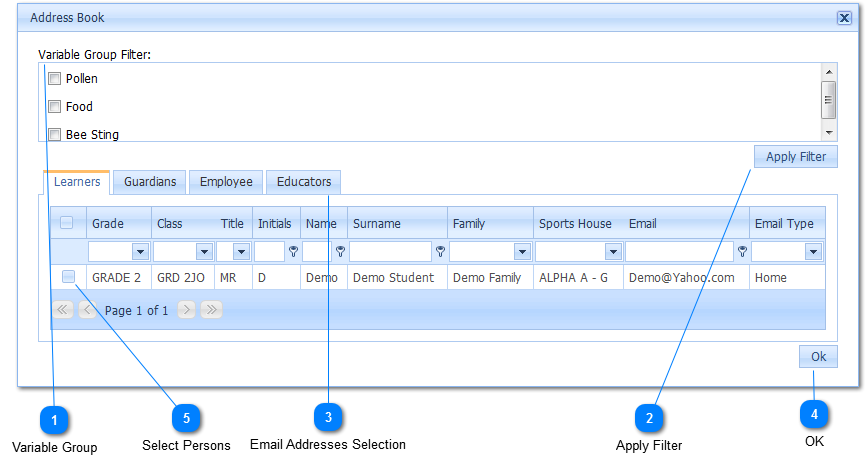Open the Educators tab
This screenshot has height=471, width=867.
(304, 182)
